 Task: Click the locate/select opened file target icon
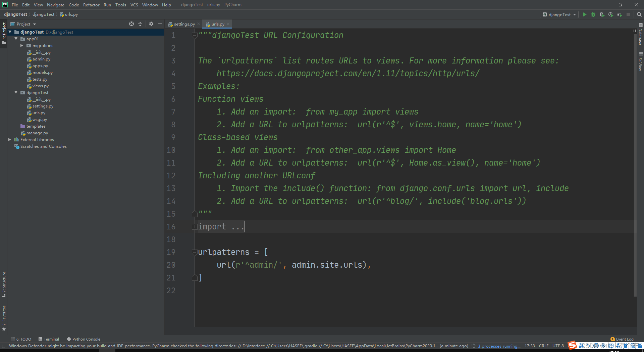pyautogui.click(x=131, y=24)
